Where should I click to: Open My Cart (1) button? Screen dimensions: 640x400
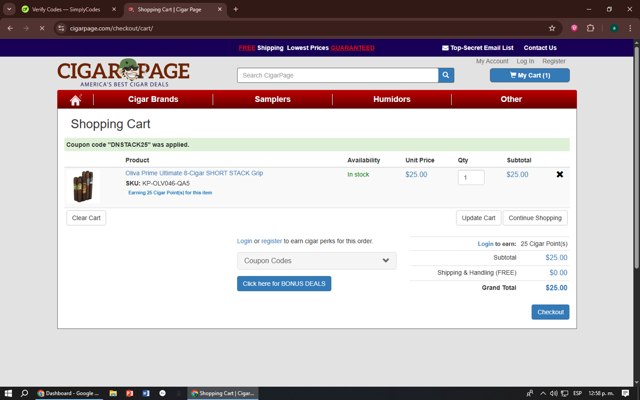point(530,76)
